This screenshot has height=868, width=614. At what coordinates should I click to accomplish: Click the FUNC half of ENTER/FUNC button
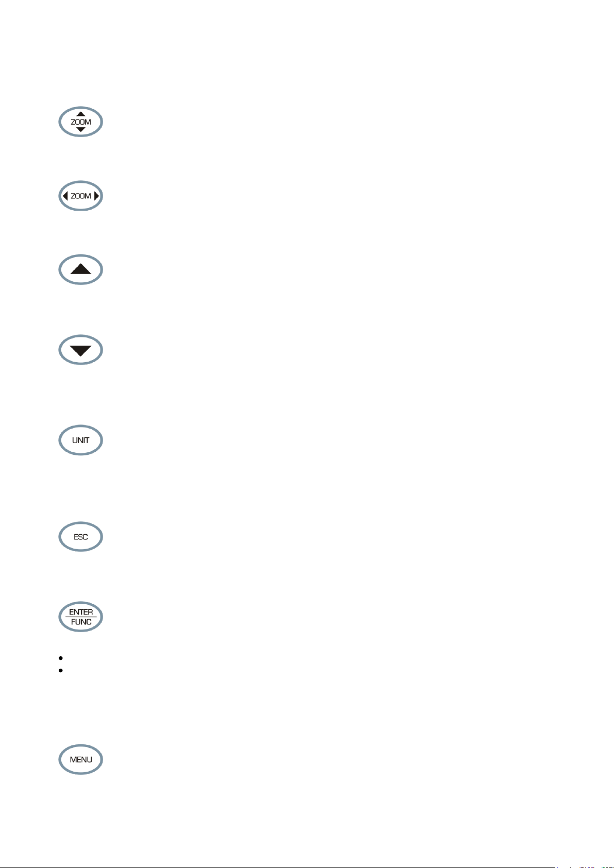click(81, 622)
